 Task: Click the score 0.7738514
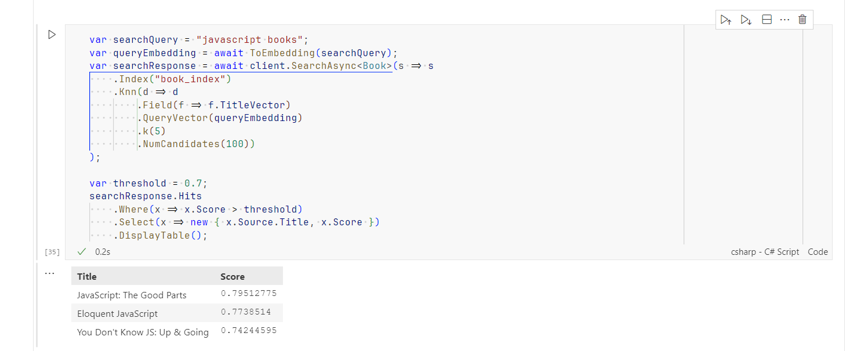coord(246,312)
